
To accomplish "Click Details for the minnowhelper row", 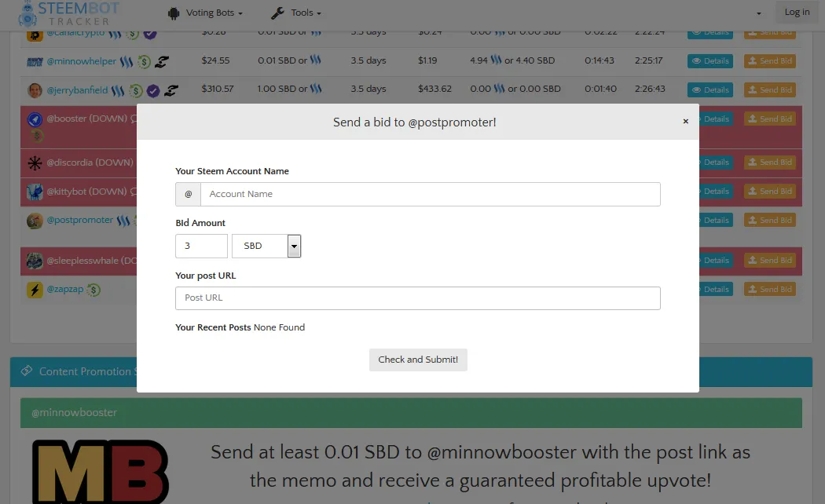I will pyautogui.click(x=710, y=61).
